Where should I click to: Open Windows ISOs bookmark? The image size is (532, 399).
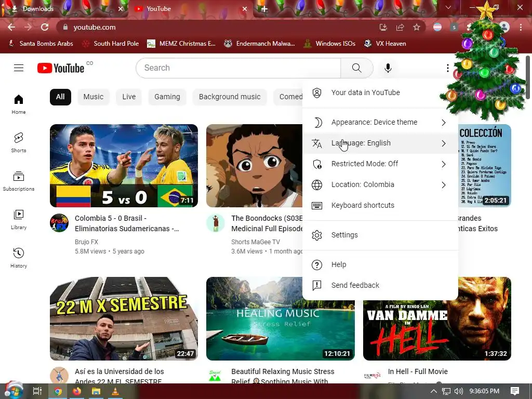tap(329, 44)
